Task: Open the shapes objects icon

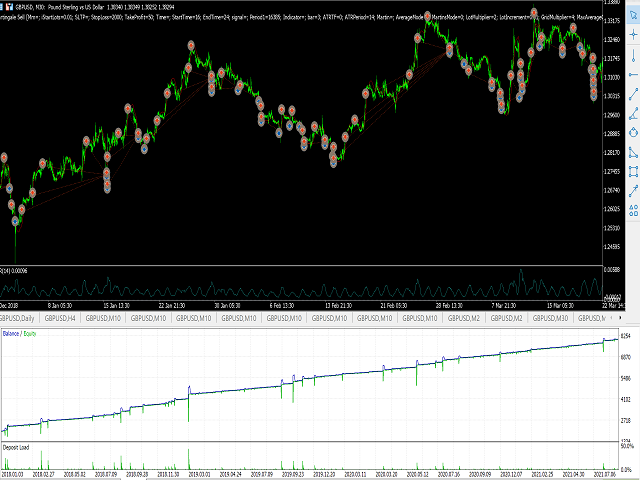Action: click(x=633, y=210)
